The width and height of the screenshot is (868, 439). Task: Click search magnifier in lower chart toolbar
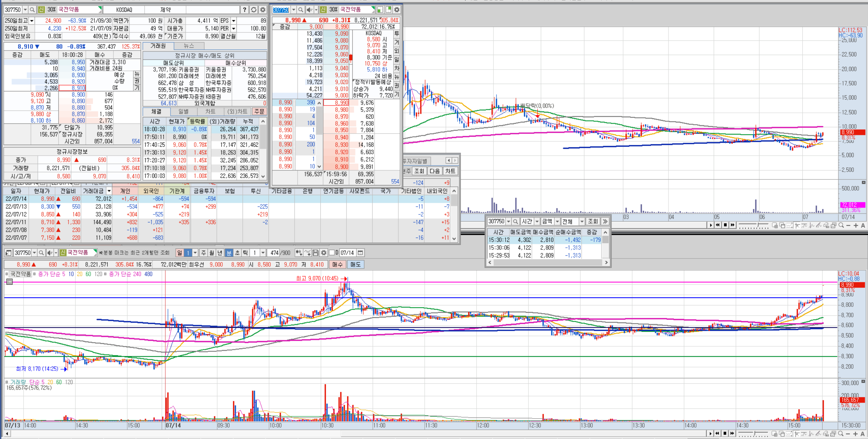click(x=41, y=253)
